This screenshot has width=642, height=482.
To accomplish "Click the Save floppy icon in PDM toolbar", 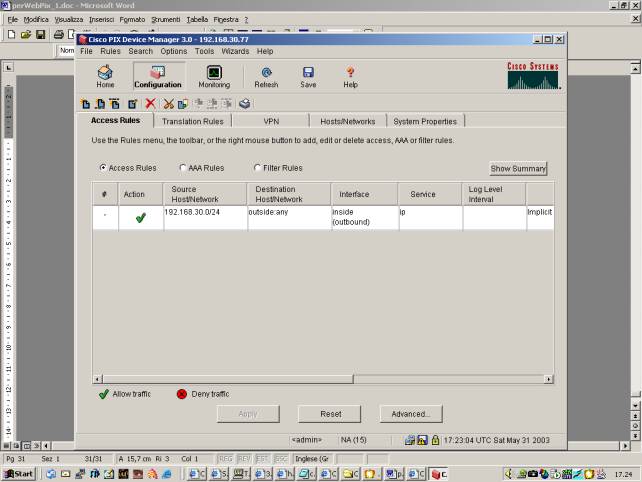I will [308, 77].
